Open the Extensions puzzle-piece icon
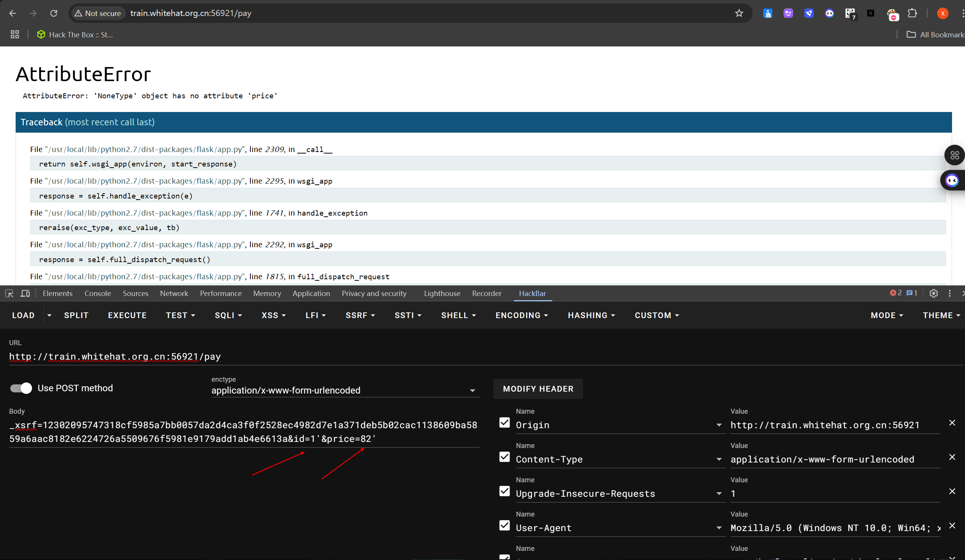Screen dimensions: 965x560 pos(912,13)
